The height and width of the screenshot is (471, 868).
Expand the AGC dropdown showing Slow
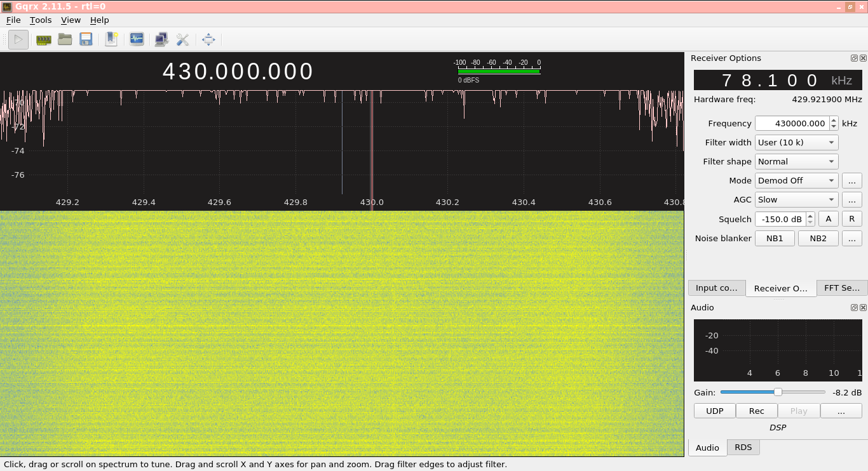797,199
